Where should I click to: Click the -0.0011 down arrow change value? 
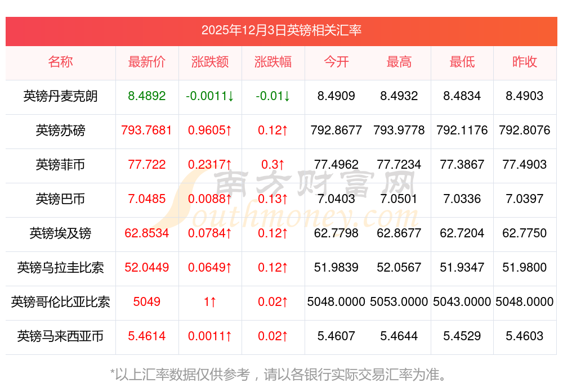[210, 96]
